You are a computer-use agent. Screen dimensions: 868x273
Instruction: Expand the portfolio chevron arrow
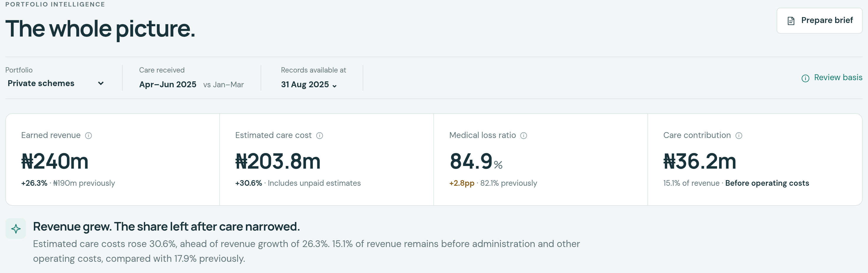(x=101, y=83)
